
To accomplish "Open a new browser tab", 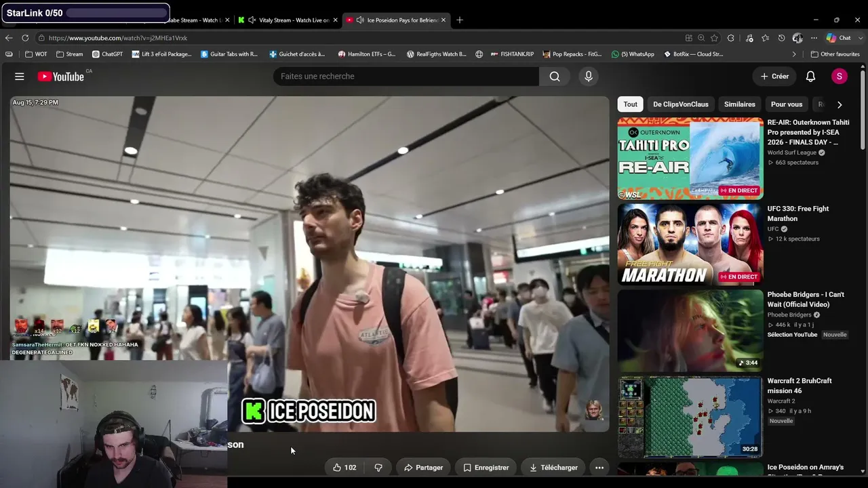I will click(460, 20).
